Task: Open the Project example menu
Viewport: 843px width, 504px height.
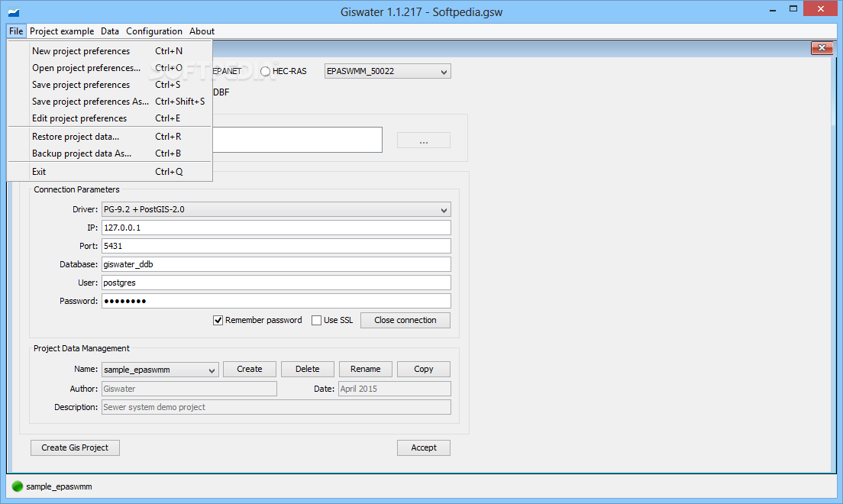Action: [x=62, y=31]
